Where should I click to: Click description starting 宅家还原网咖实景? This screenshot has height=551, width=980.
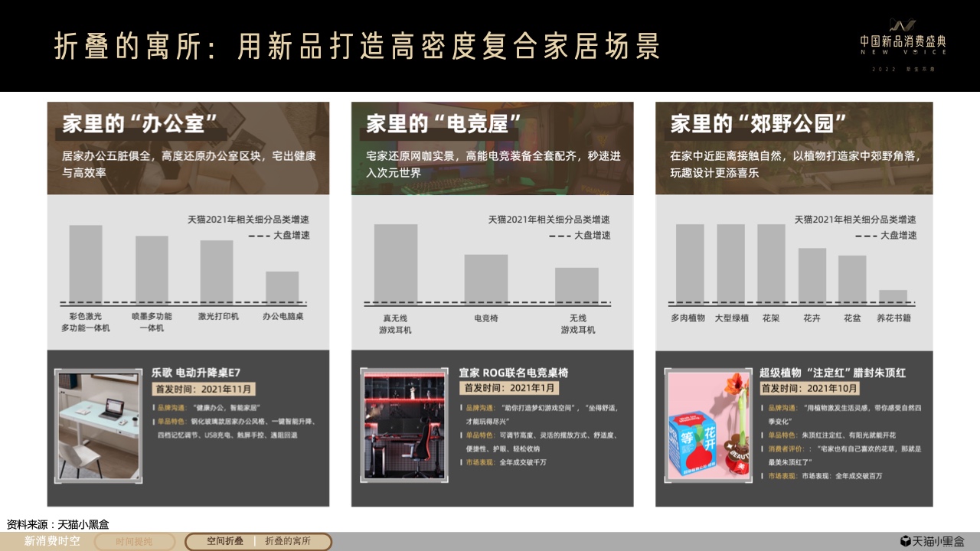pyautogui.click(x=493, y=164)
